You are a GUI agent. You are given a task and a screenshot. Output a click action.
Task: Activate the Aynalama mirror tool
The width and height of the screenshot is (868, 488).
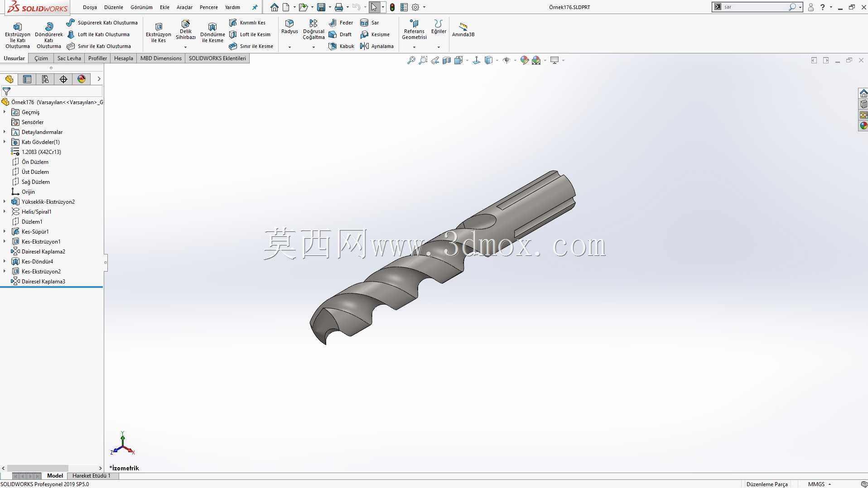[377, 46]
